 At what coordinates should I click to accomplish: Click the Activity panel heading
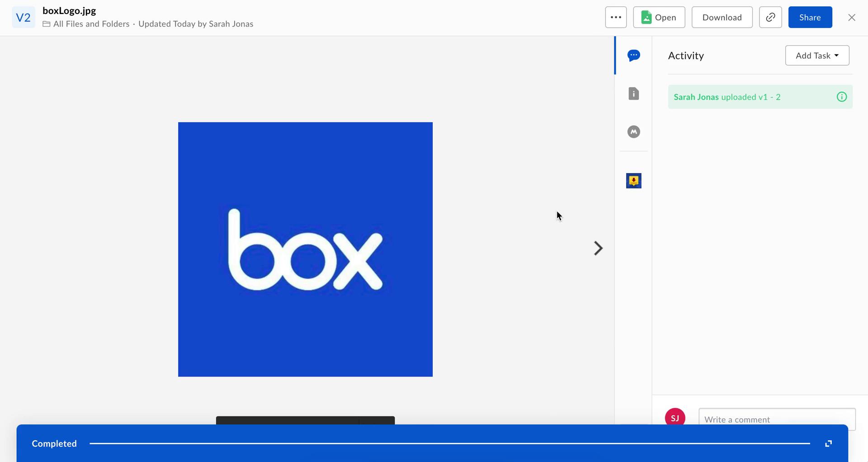click(686, 56)
